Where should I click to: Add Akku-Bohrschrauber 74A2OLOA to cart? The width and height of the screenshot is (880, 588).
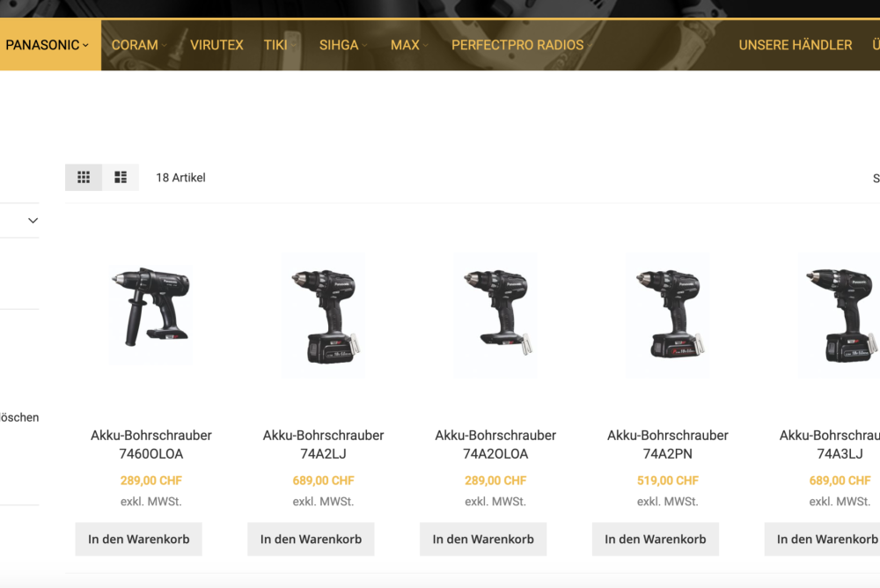(483, 539)
